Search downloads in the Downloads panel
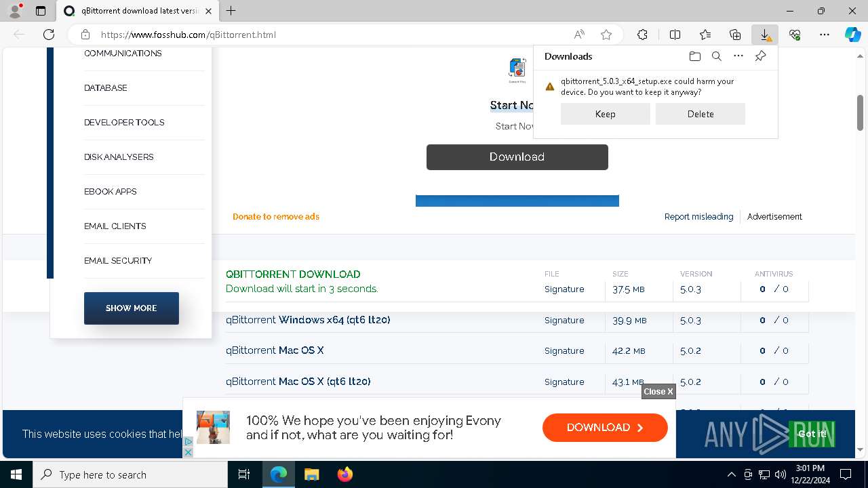Screen dimensions: 868x488 click(716, 56)
